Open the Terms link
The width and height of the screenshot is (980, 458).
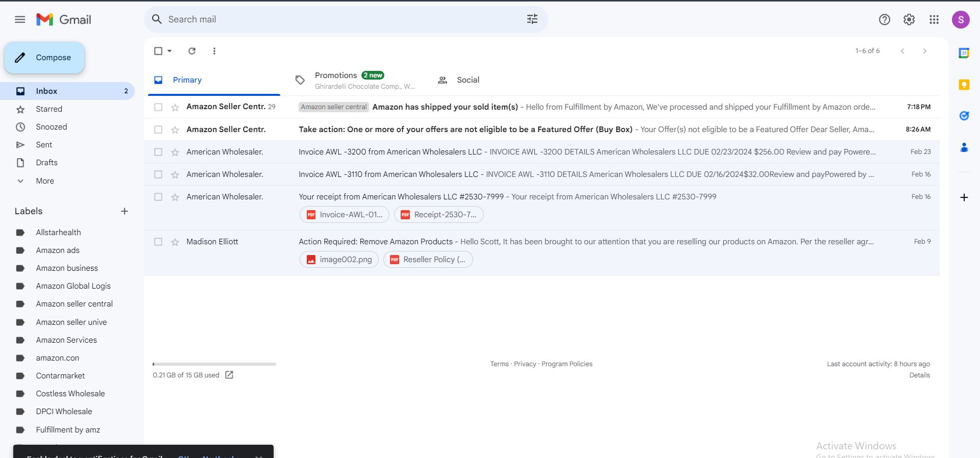499,364
